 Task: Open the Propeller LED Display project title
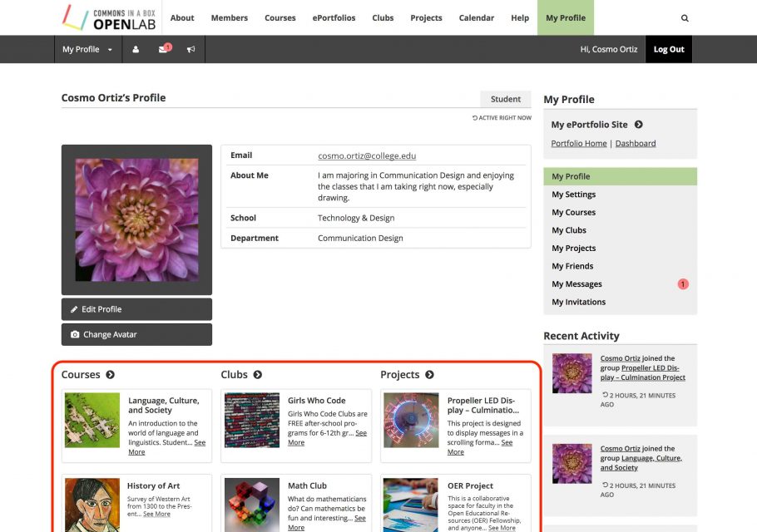tap(483, 405)
